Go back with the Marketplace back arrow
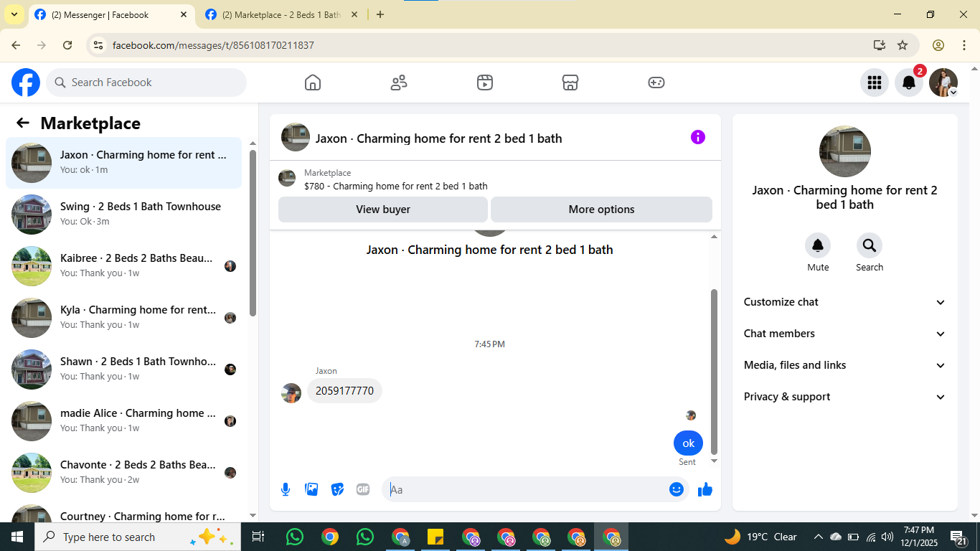 tap(23, 123)
